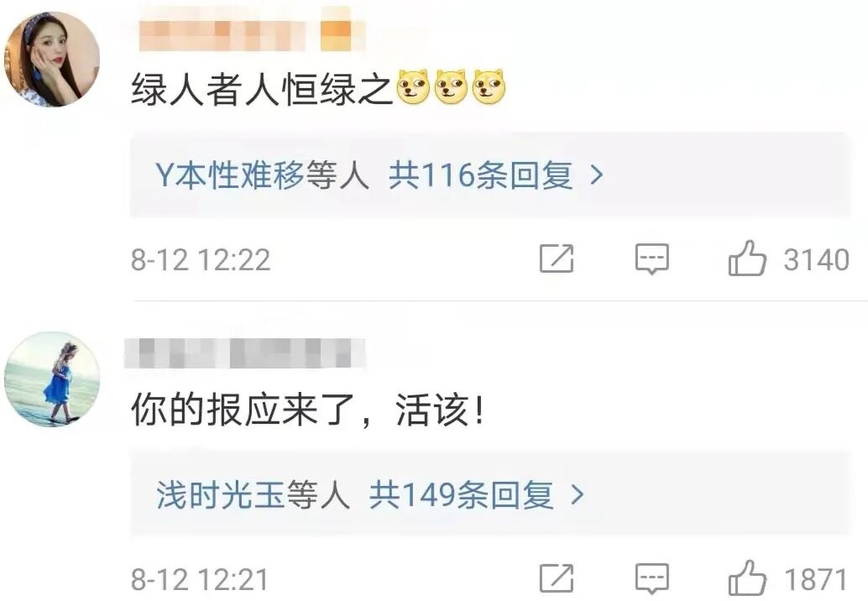
Task: Open the reply thread box from Y本性难移等人
Action: tap(490, 175)
